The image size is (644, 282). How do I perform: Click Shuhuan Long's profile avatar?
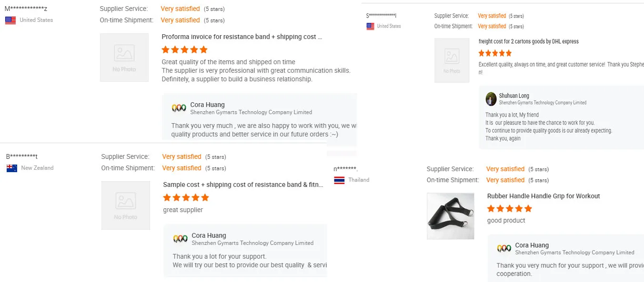[x=491, y=99]
